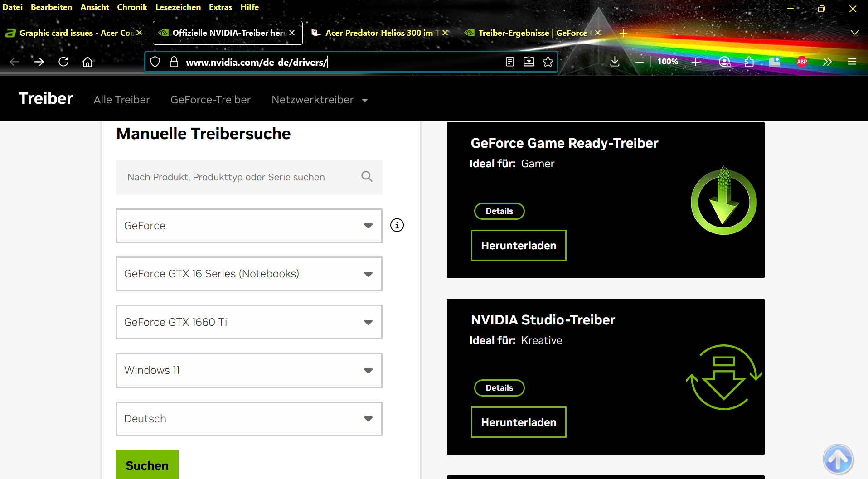Screen dimensions: 868x479
Task: Change the 'Windows 11' operating system dropdown
Action: pos(249,370)
